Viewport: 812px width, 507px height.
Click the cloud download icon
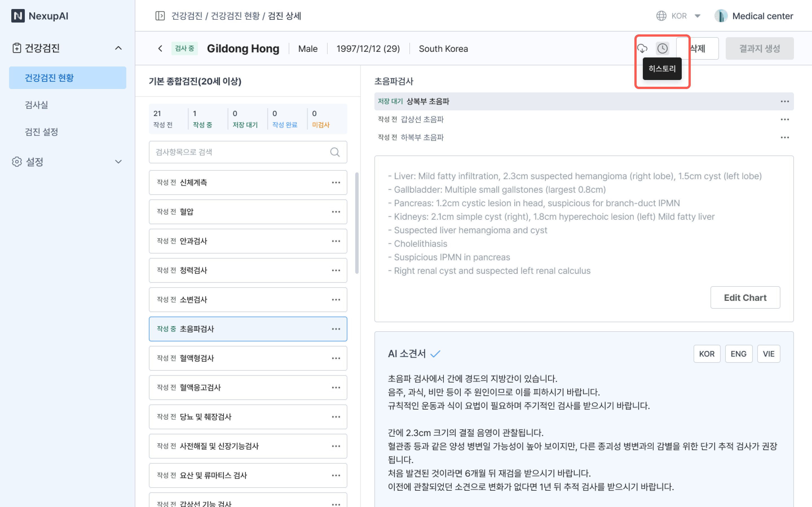click(642, 48)
